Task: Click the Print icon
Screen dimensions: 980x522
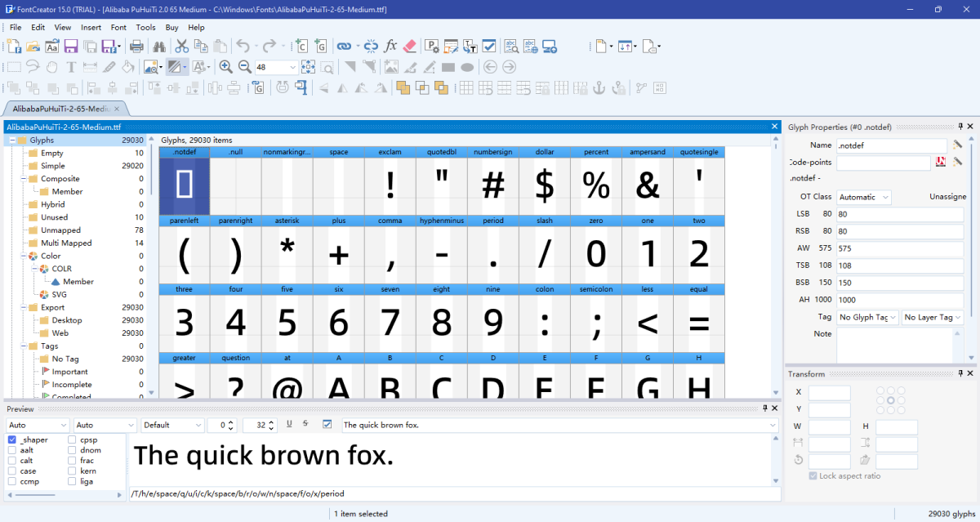Action: (136, 47)
